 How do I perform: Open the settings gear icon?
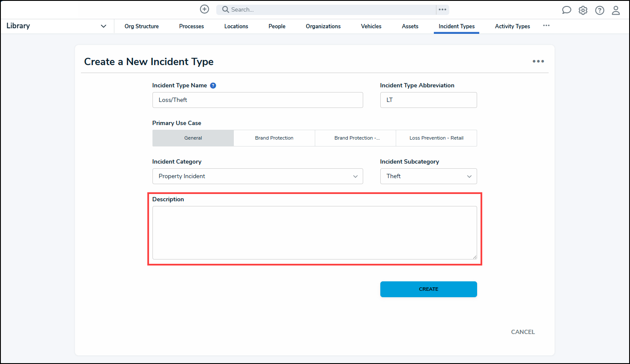click(x=583, y=10)
